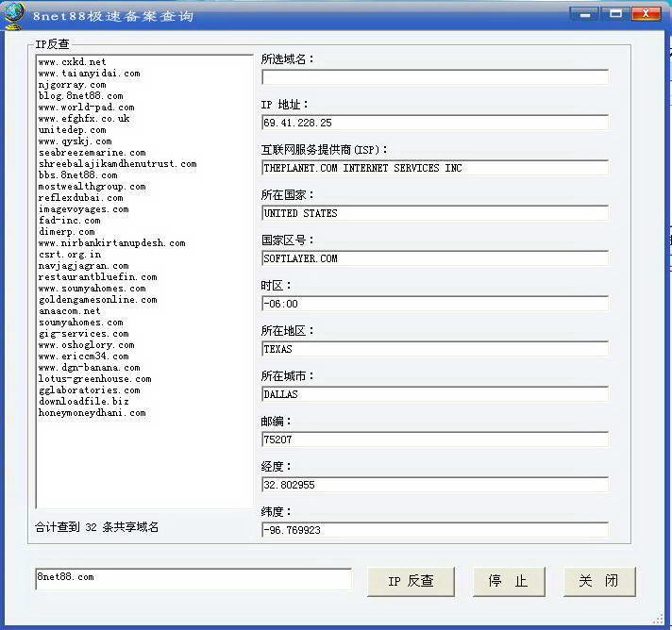
Task: Click the globe app icon in title bar
Action: pyautogui.click(x=14, y=16)
